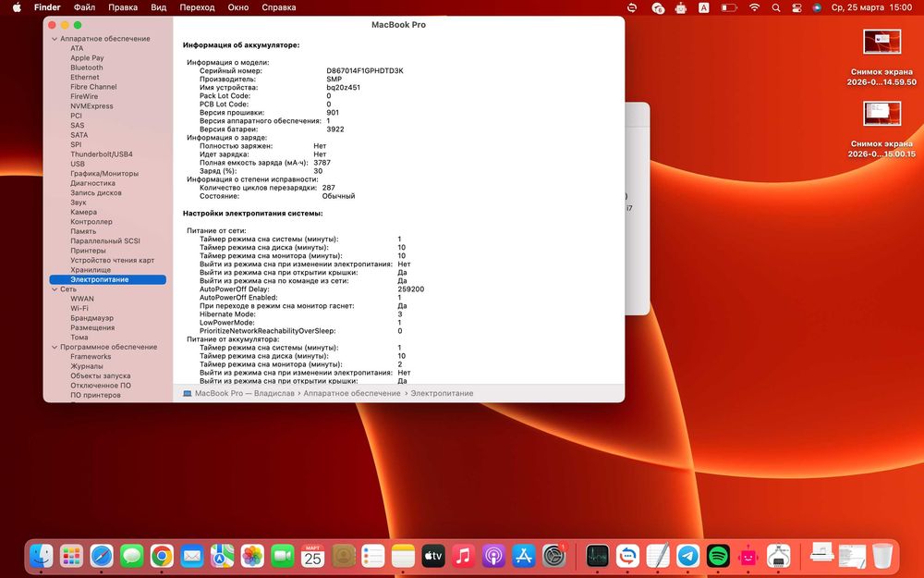Open Wi-Fi status menu
This screenshot has width=924, height=578.
[x=754, y=7]
